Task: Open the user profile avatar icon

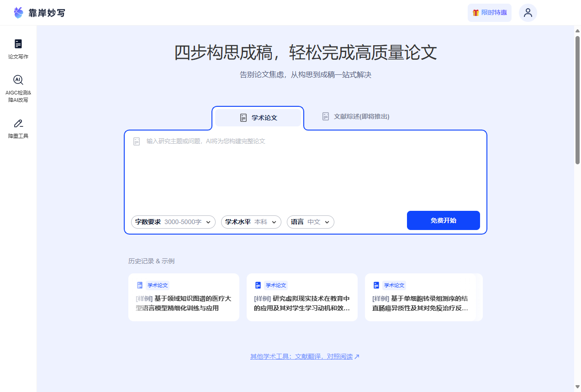Action: (x=528, y=13)
